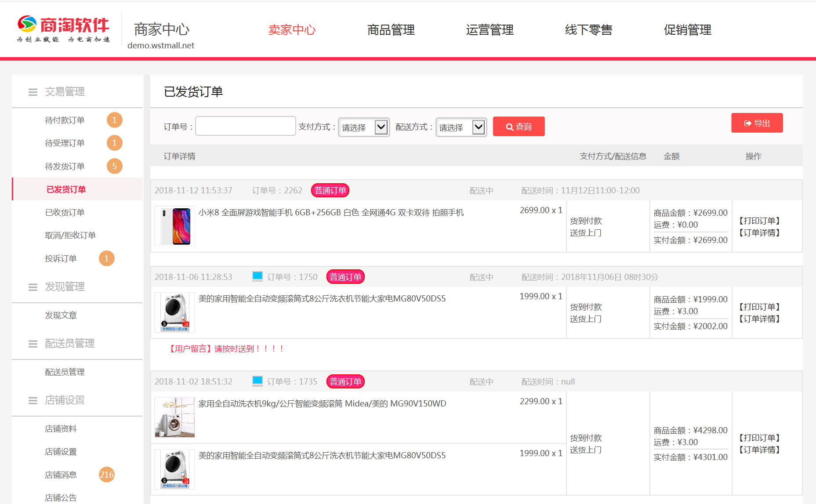The width and height of the screenshot is (816, 504).
Task: Open the 商品管理 menu
Action: [391, 30]
